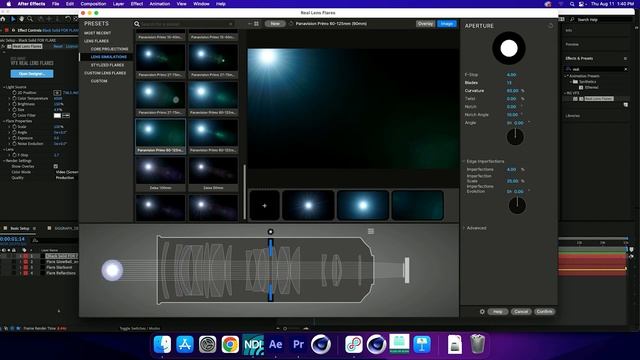
Task: Select the sensor element in lens diagram
Action: tap(407, 270)
